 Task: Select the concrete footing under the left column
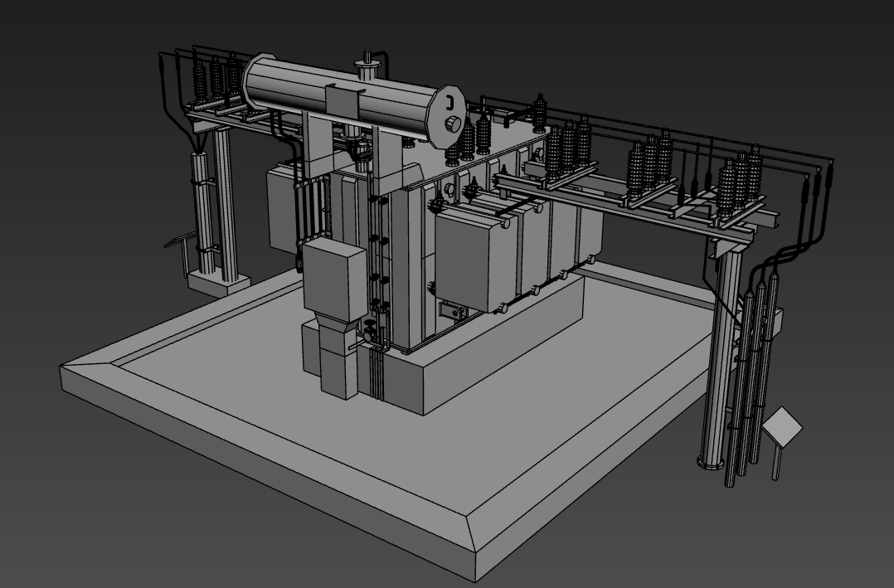218,282
